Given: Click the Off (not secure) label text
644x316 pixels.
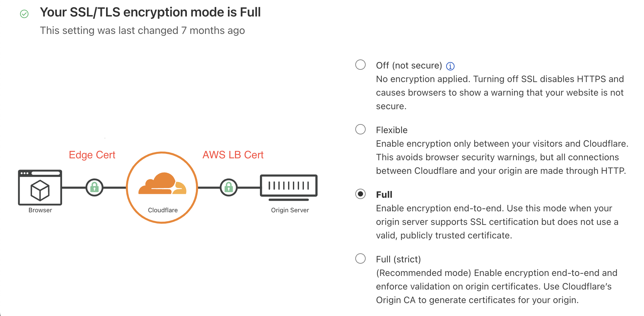Looking at the screenshot, I should tap(409, 66).
